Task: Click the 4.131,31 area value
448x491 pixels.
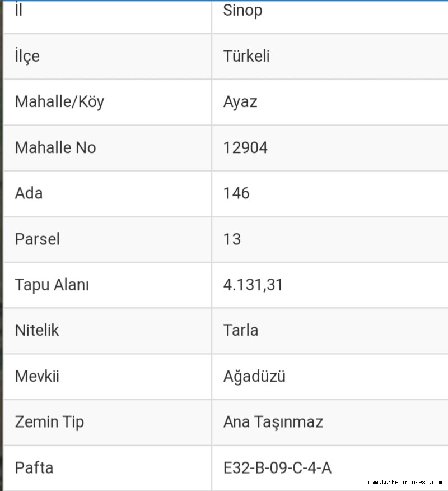Action: coord(253,285)
